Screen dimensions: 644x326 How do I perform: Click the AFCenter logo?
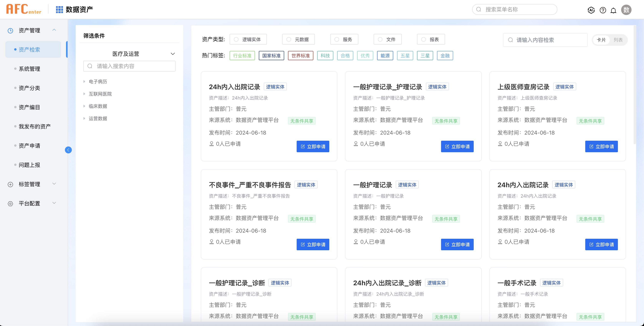24,9
